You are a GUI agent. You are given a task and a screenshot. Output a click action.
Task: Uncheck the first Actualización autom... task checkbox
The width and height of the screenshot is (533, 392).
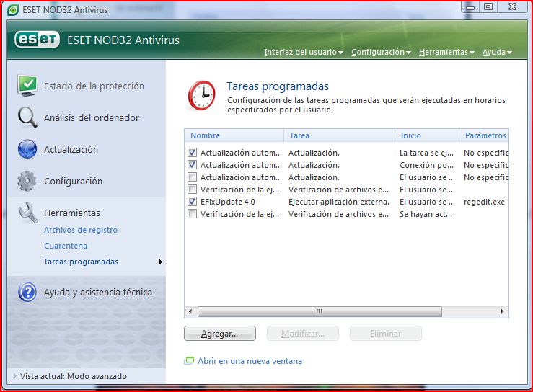[192, 153]
